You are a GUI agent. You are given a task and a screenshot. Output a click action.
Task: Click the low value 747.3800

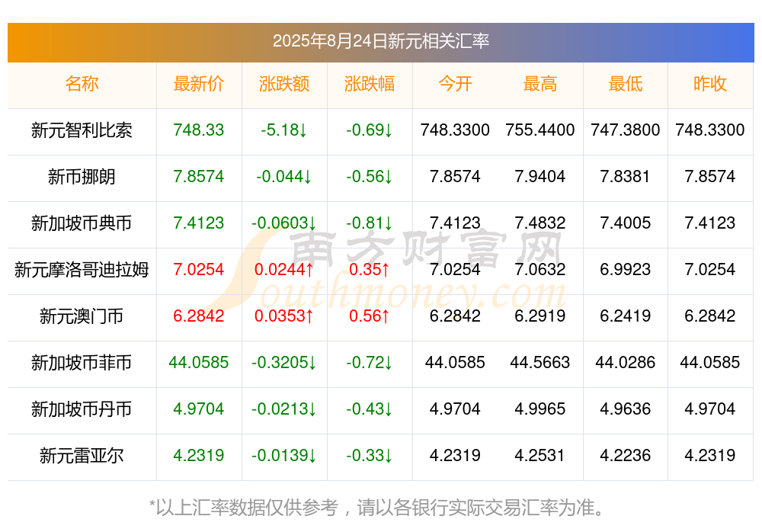626,130
